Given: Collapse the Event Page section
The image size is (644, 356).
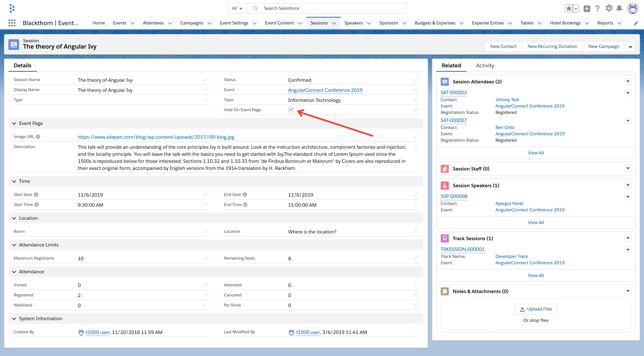Looking at the screenshot, I should pos(14,123).
